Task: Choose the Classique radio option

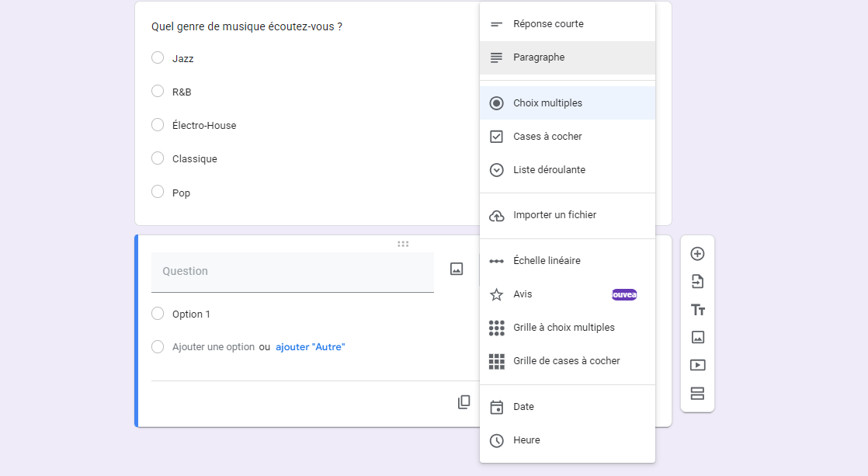Action: point(158,158)
